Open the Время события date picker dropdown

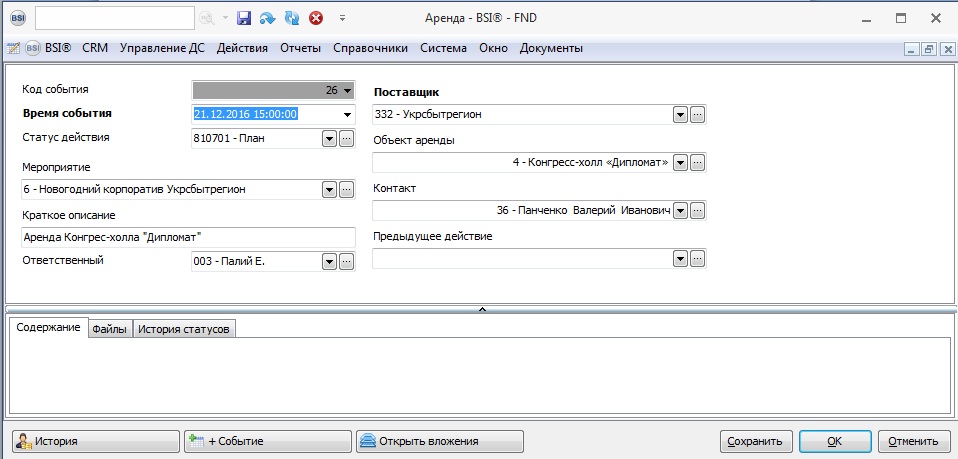coord(347,114)
